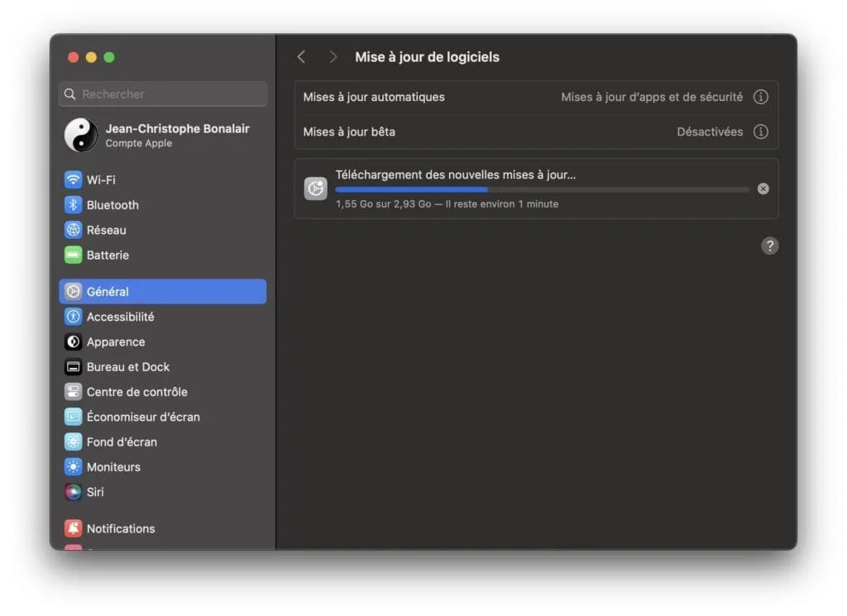Open Apparence settings
This screenshot has height=616, width=847.
pos(115,342)
